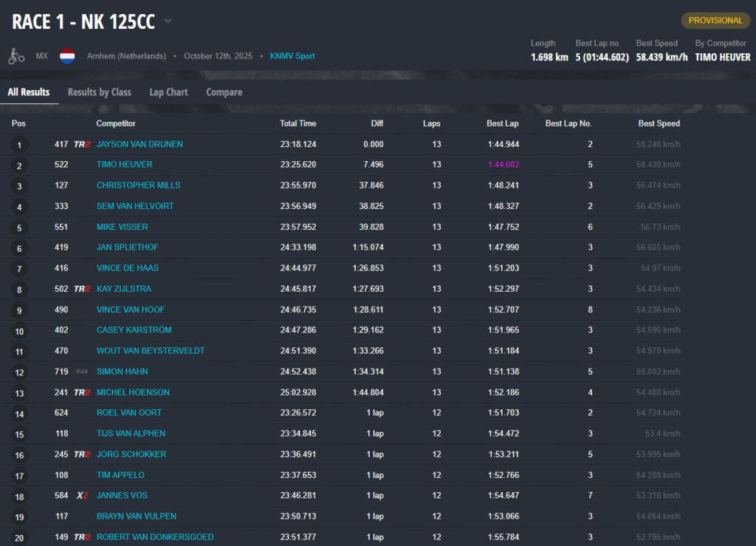Viewport: 756px width, 546px height.
Task: Click the motocross bike icon
Action: (16, 56)
